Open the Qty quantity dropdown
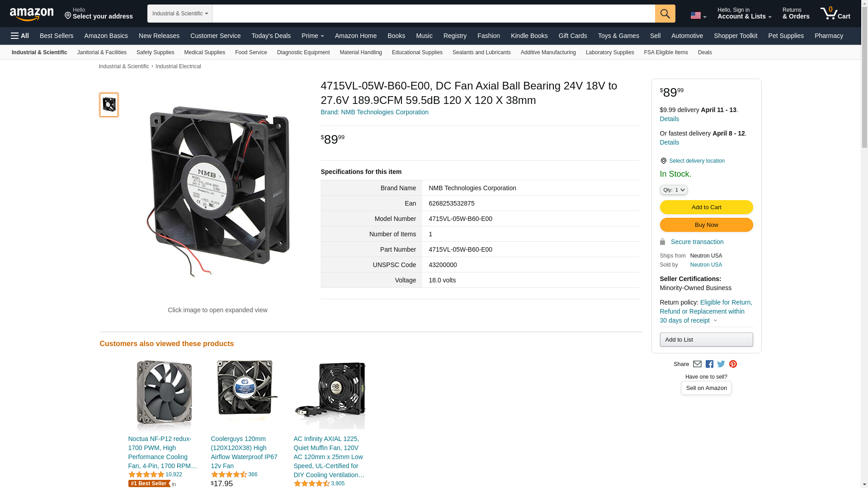Viewport: 868px width, 488px height. click(674, 190)
